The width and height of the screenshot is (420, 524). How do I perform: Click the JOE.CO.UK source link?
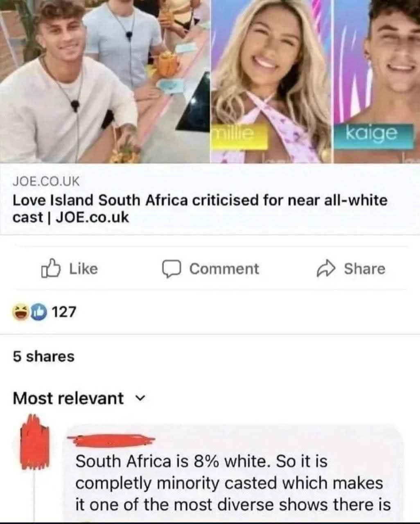coord(46,180)
